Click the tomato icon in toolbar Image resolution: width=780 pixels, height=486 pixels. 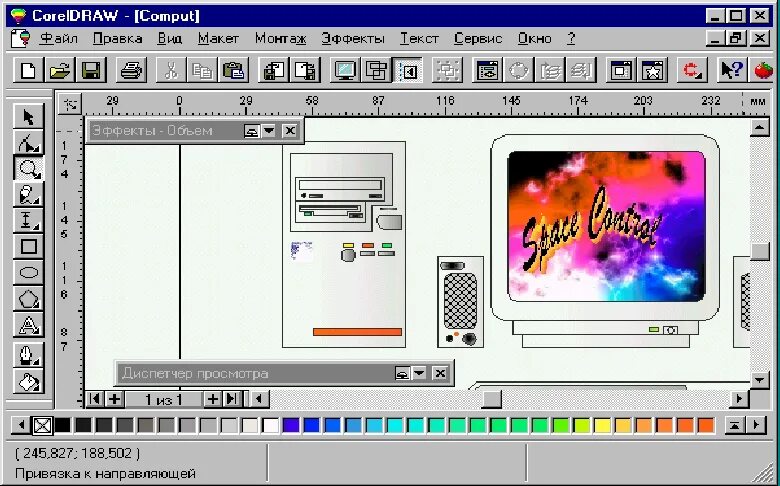[764, 70]
